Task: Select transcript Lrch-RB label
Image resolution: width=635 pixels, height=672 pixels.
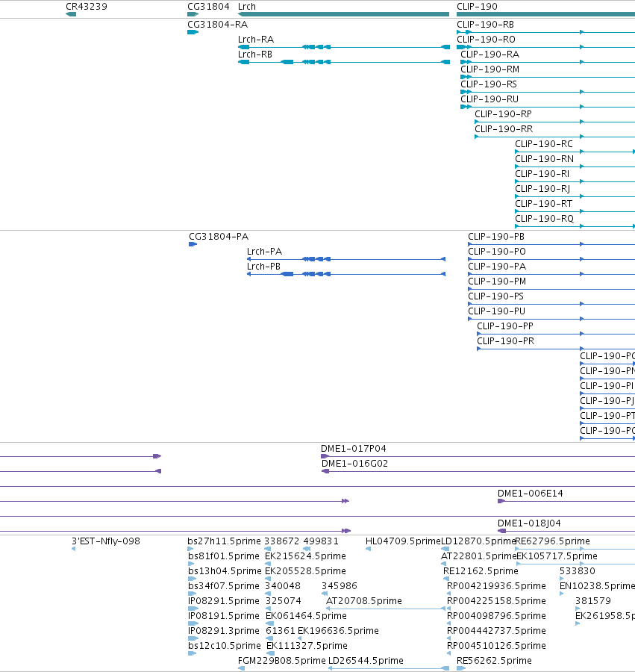Action: tap(255, 55)
